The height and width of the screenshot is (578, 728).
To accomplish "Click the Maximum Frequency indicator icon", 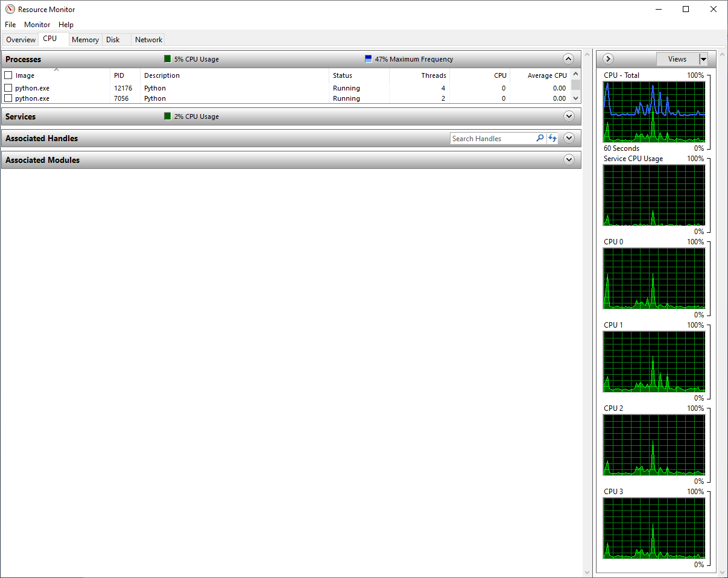I will click(368, 59).
